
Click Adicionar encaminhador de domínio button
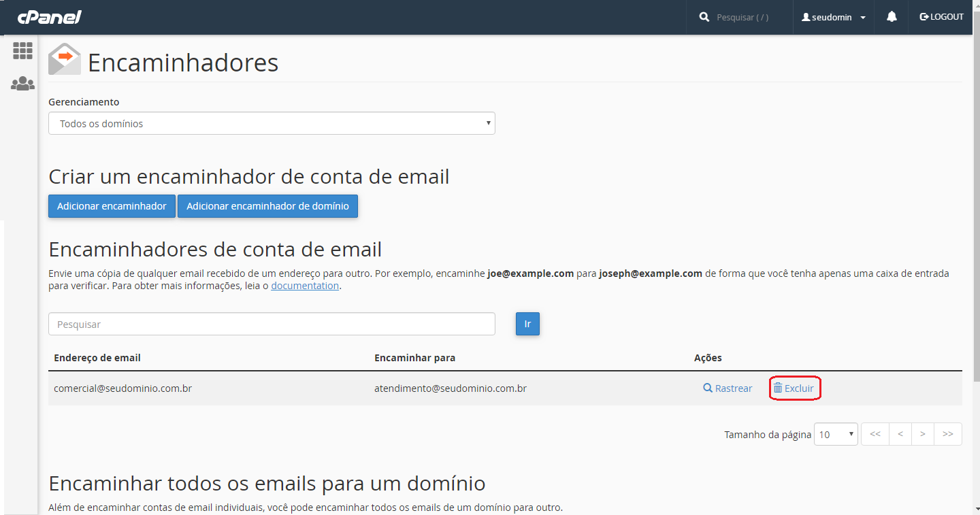(x=267, y=206)
